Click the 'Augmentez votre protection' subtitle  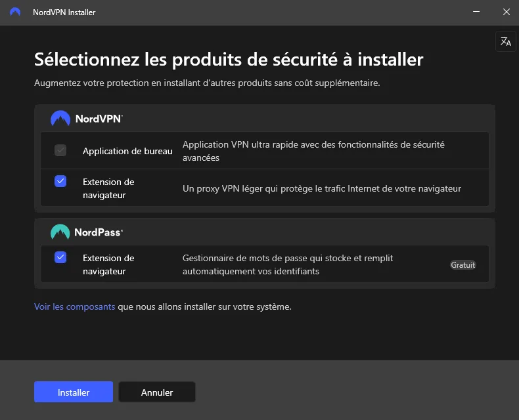(207, 83)
